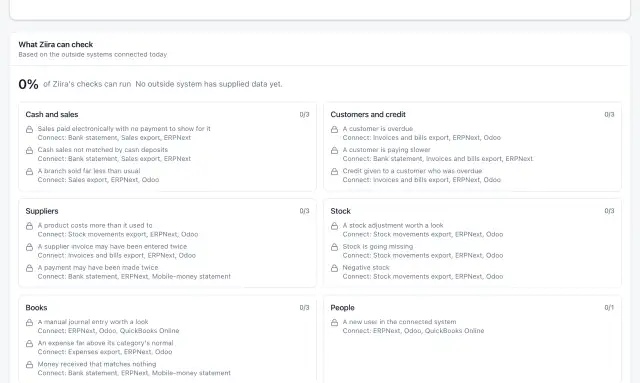Viewport: 640px width, 383px height.
Task: Click 'A stock adjustment worth a look' text
Action: 393,225
